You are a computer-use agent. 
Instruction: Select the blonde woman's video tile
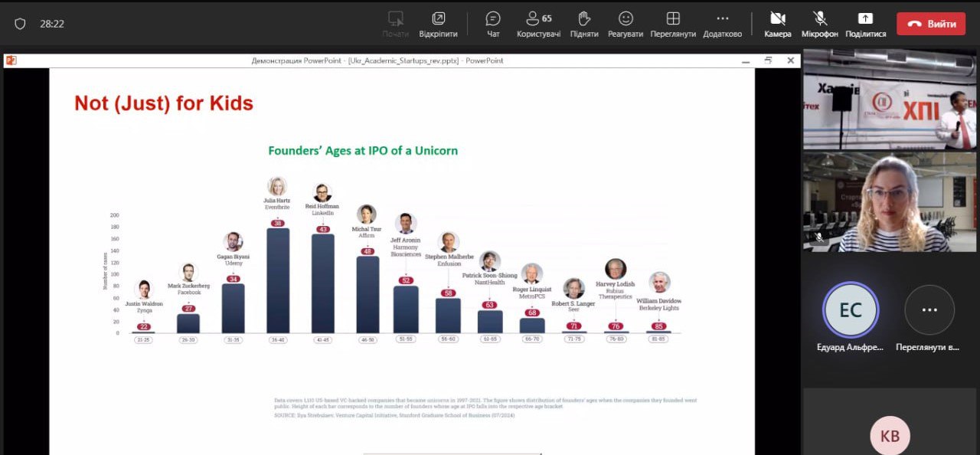[x=889, y=201]
